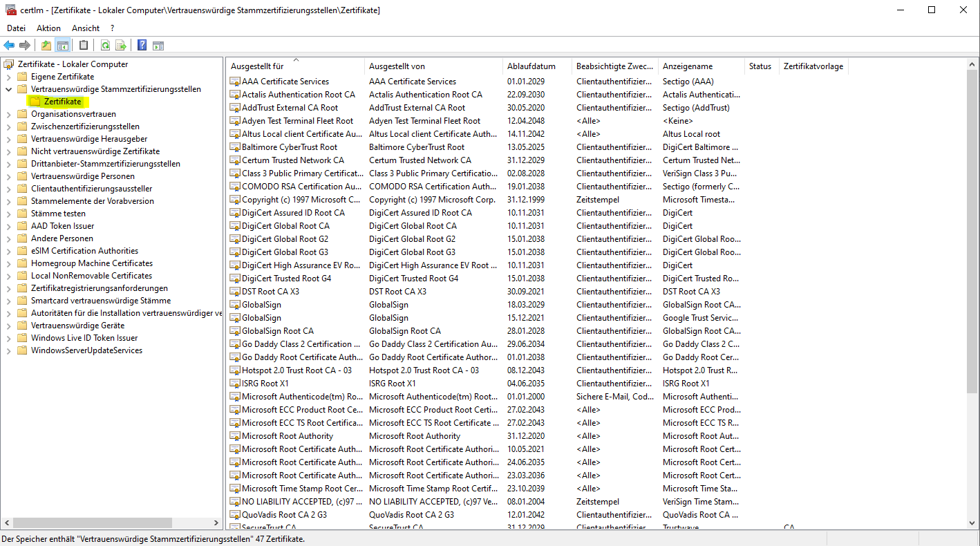Click the Status column header
This screenshot has width=980, height=546.
coord(761,66)
